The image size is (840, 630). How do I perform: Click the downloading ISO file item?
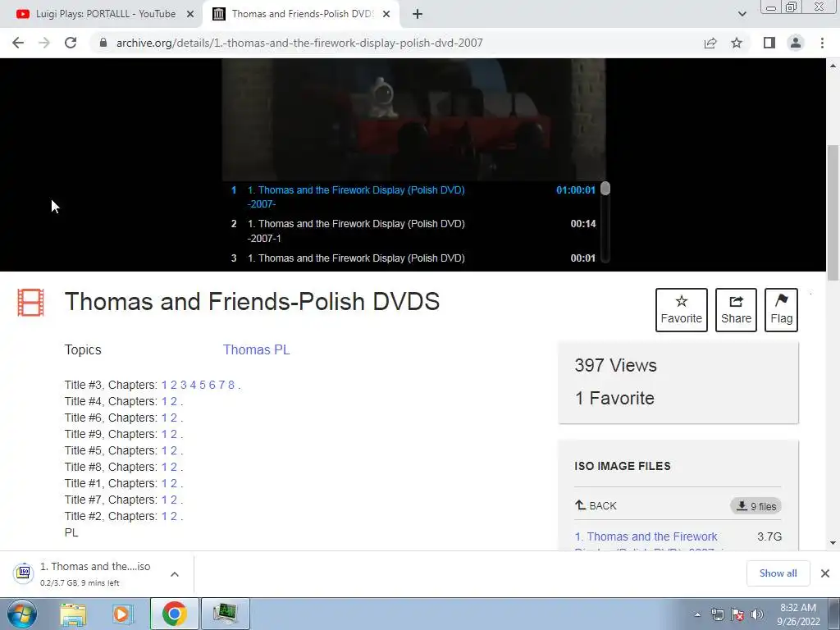[85, 573]
